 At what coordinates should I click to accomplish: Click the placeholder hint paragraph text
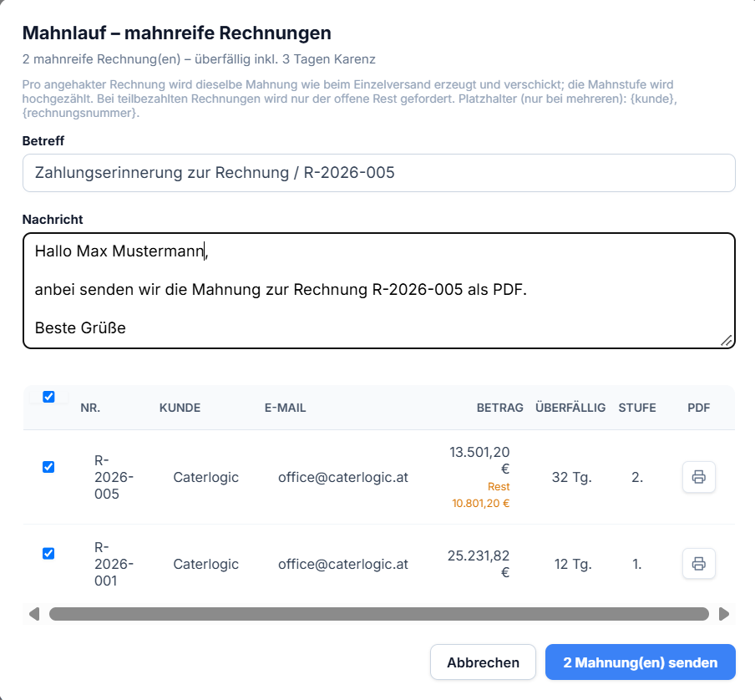click(x=350, y=99)
